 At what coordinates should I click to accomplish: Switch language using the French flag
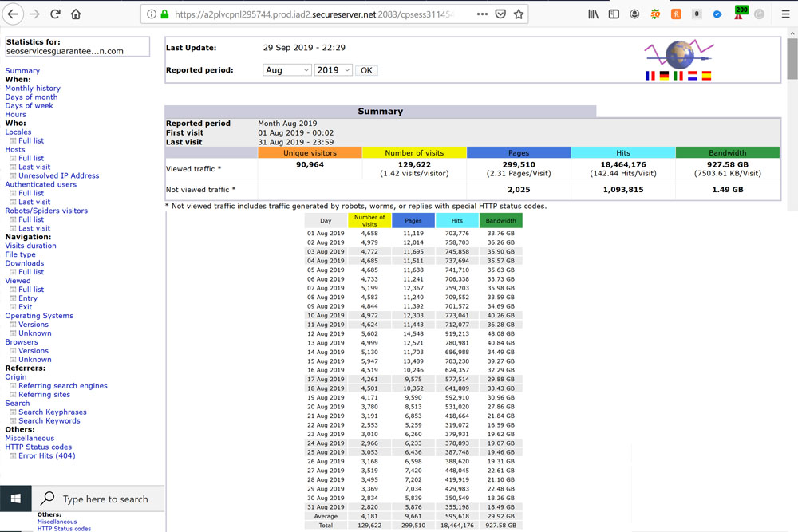[650, 76]
